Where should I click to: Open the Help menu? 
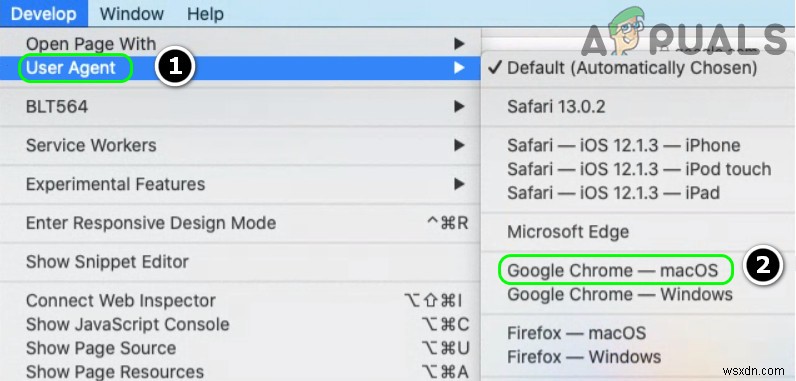click(205, 14)
